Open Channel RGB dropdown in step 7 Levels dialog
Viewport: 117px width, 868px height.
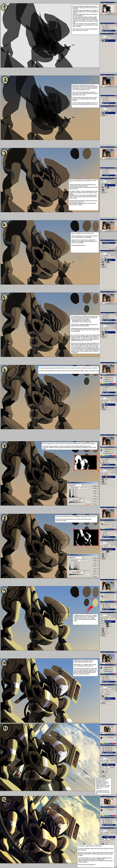(x=79, y=485)
